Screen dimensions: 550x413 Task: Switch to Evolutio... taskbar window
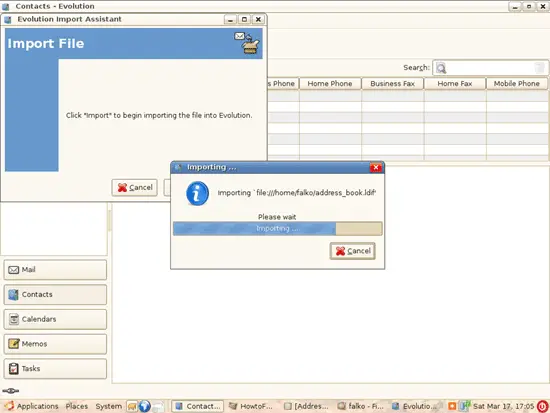tap(415, 406)
